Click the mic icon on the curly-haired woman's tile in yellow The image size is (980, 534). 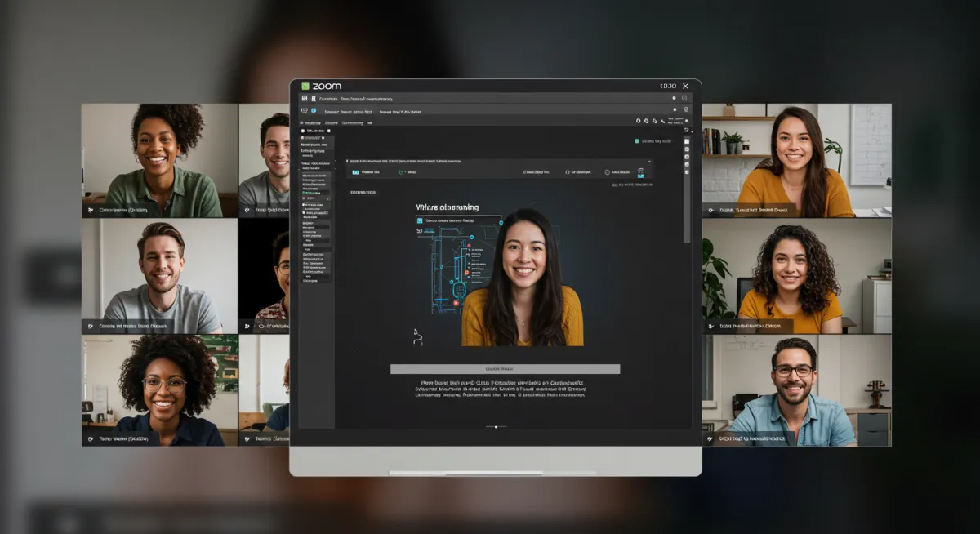pyautogui.click(x=710, y=326)
